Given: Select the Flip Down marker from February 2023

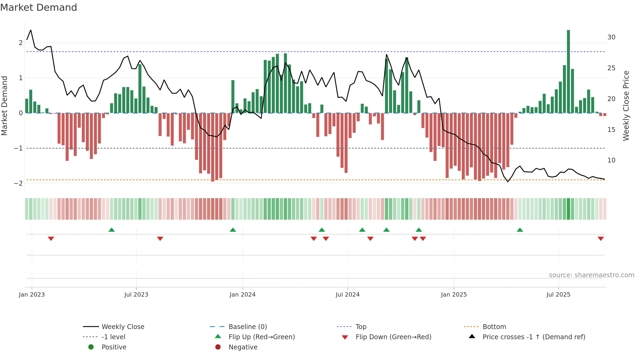Looking at the screenshot, I should (51, 239).
